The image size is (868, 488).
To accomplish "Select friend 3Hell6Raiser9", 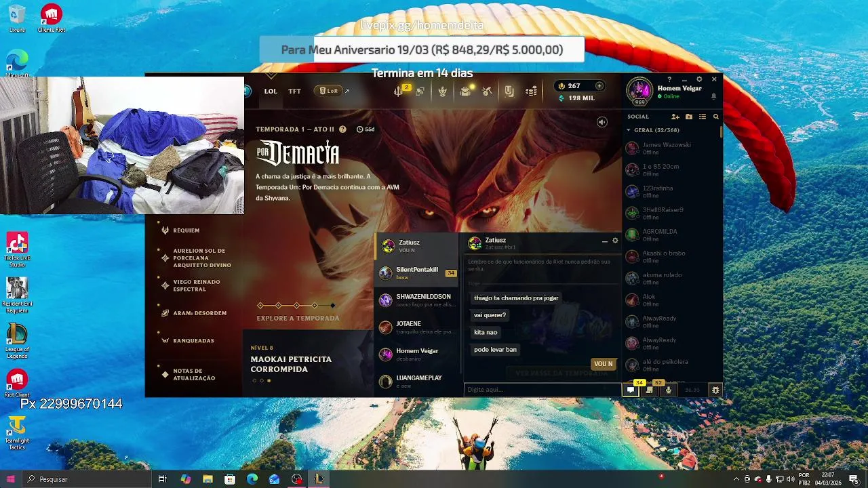I will click(671, 213).
